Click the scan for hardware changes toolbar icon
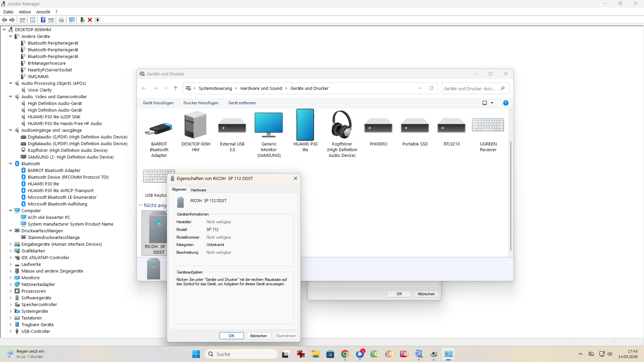This screenshot has height=362, width=644. 72,20
